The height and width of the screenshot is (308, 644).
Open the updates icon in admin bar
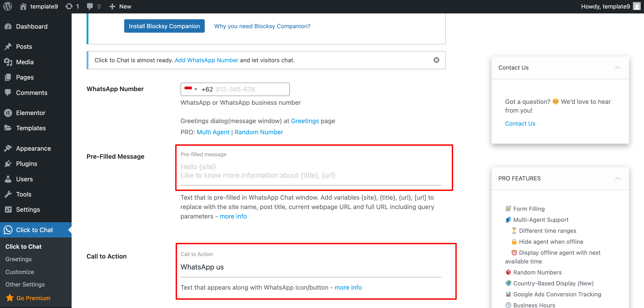(x=69, y=6)
